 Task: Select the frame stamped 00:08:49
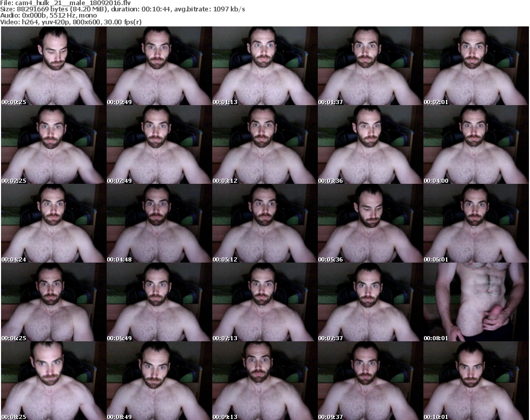click(159, 381)
